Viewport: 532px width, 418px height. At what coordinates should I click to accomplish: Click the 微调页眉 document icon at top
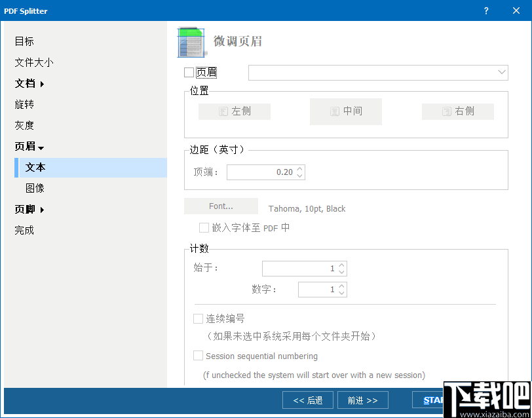point(191,41)
